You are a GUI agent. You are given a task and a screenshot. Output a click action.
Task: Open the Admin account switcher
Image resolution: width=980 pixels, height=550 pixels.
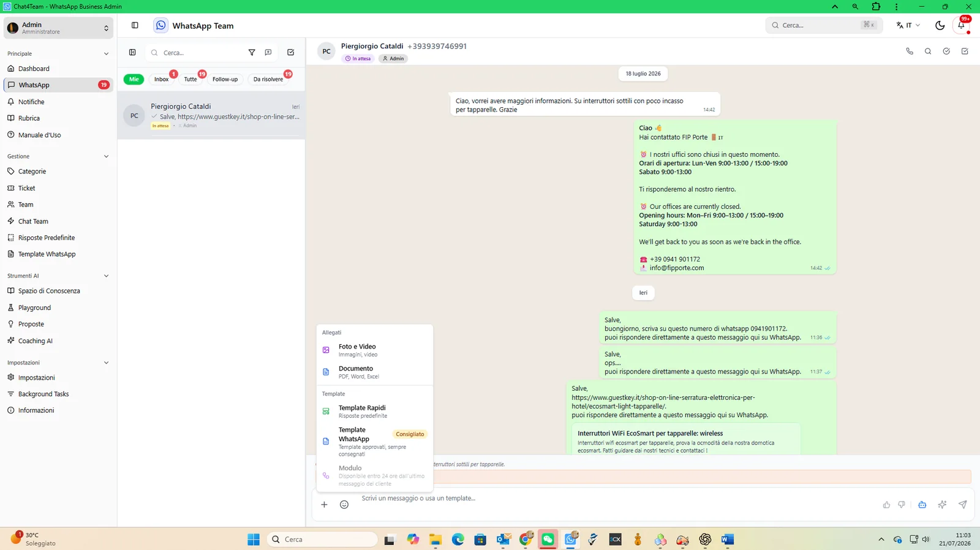click(59, 28)
